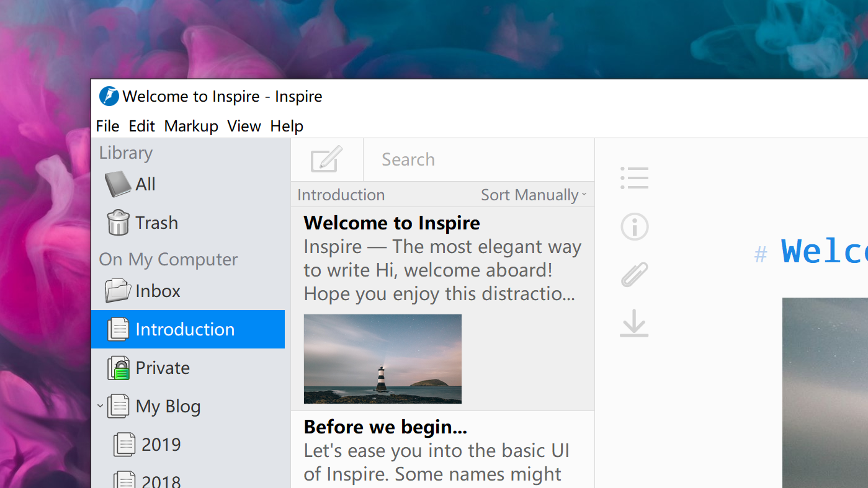Open the View menu
868x488 pixels.
coord(244,126)
